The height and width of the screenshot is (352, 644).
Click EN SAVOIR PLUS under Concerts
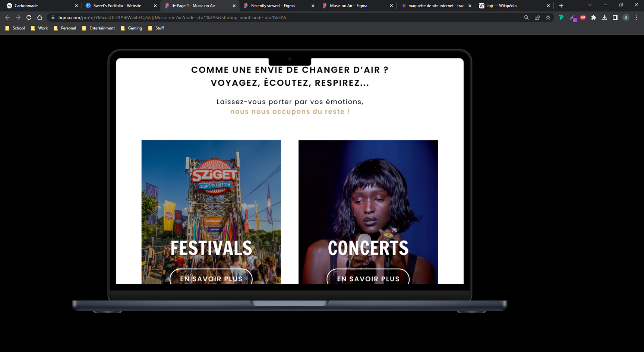coord(368,276)
